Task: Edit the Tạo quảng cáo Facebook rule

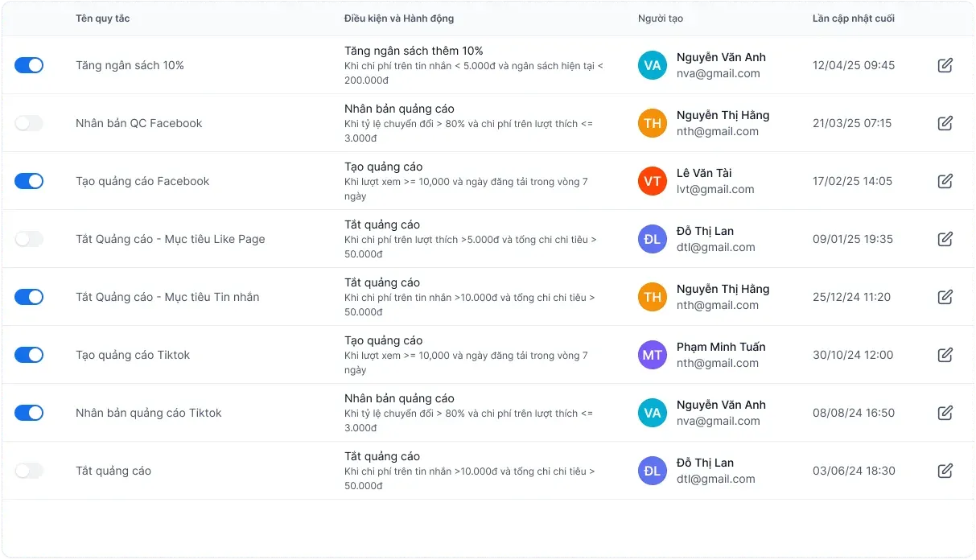Action: pyautogui.click(x=945, y=181)
